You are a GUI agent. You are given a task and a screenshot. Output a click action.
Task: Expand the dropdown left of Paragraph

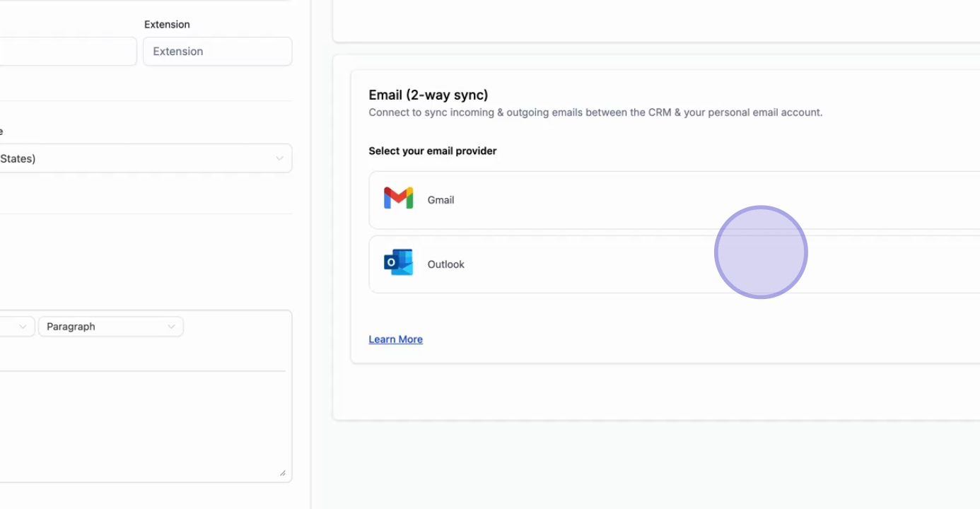[17, 327]
